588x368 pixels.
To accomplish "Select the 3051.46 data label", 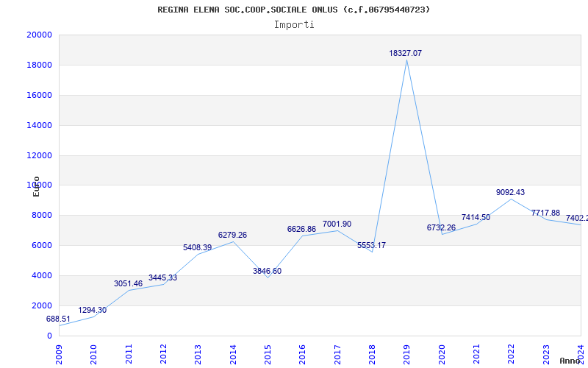I will pyautogui.click(x=128, y=283).
